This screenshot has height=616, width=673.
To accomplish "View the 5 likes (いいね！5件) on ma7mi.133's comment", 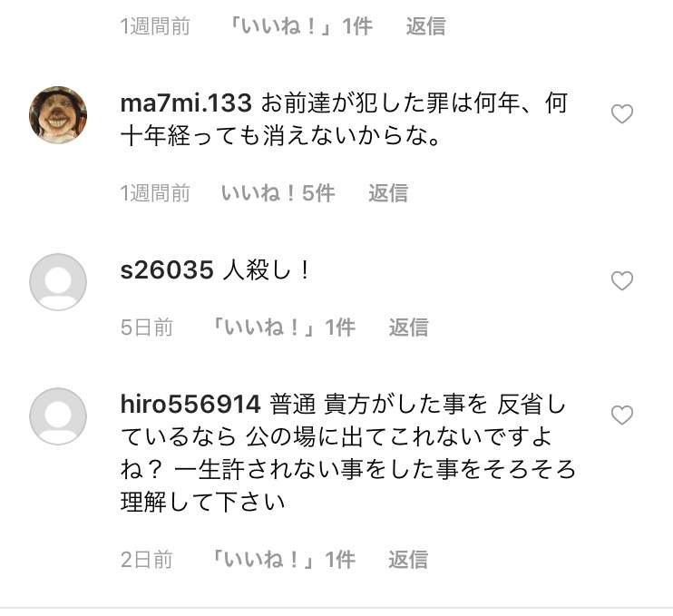I will coord(278,192).
